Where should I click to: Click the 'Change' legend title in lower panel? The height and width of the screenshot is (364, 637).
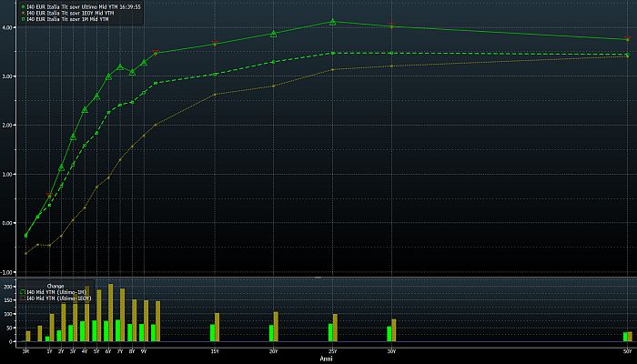pos(56,285)
